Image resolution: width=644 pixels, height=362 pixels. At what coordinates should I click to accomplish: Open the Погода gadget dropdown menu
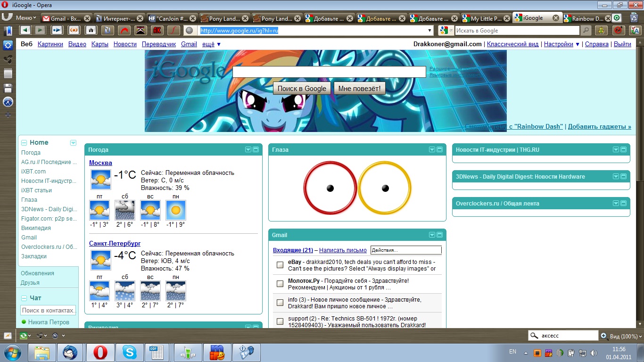[x=248, y=149]
